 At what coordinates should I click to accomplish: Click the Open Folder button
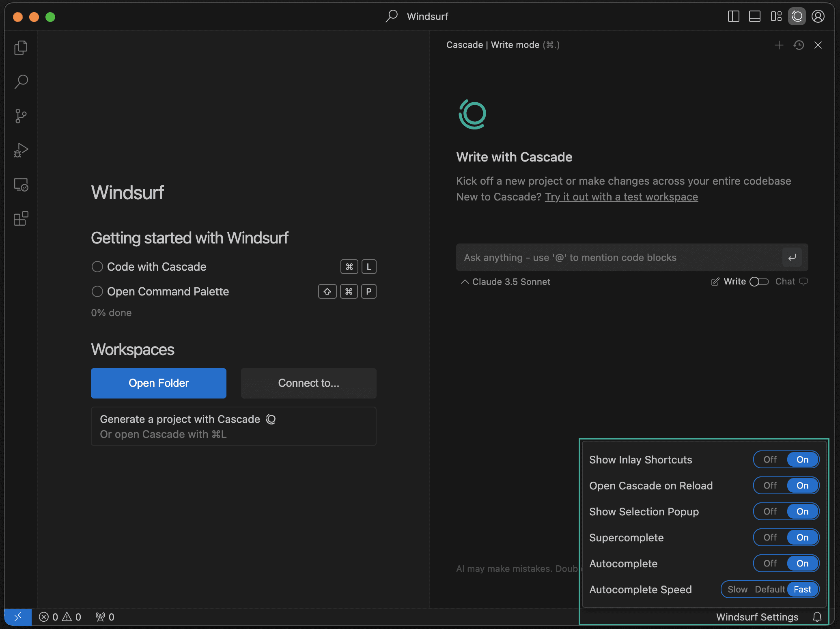point(159,383)
